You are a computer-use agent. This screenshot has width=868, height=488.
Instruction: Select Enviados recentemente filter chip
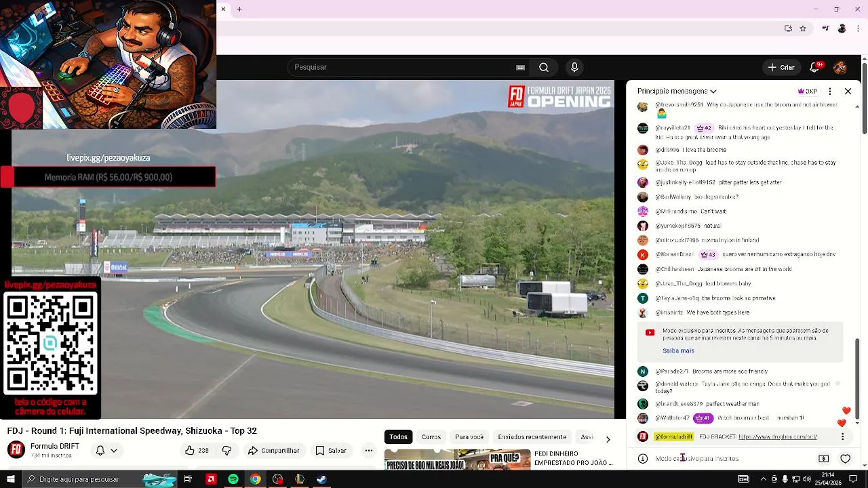532,437
